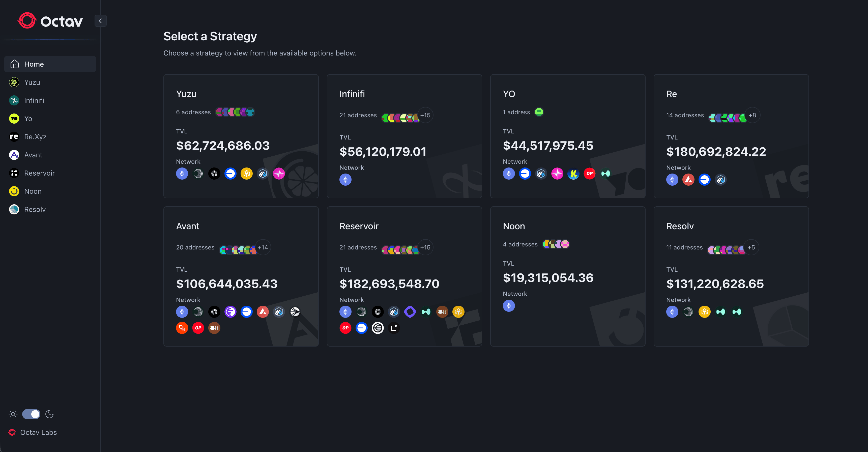Expand the +14 hidden addresses on Avant
The image size is (868, 452).
(x=263, y=247)
